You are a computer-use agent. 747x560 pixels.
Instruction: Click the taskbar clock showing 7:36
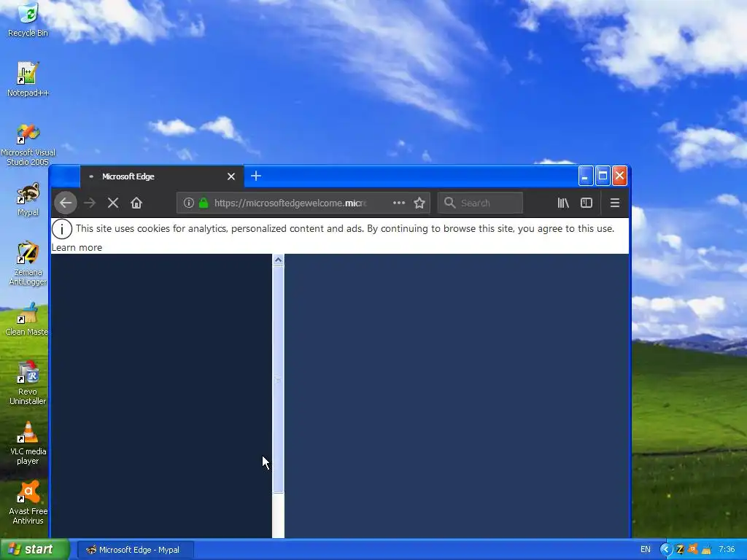[x=727, y=550]
